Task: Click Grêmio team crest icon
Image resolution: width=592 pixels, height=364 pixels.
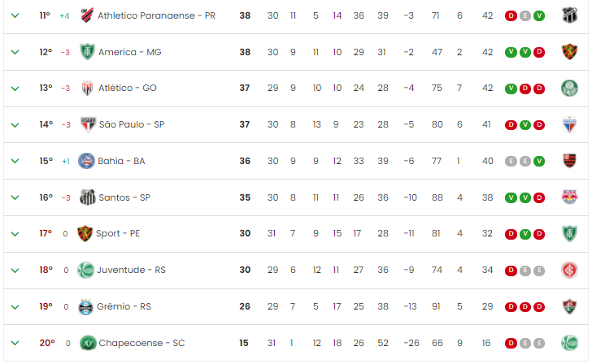Action: 85,306
